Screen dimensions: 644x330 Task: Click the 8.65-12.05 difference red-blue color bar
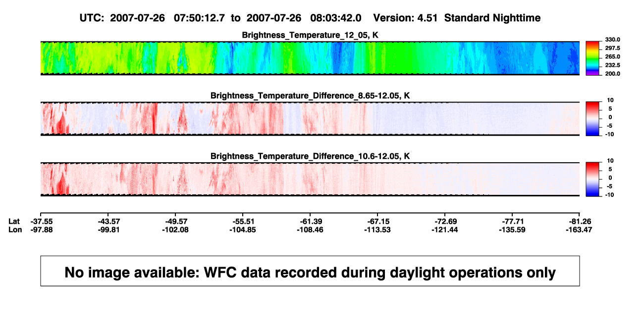pyautogui.click(x=592, y=119)
